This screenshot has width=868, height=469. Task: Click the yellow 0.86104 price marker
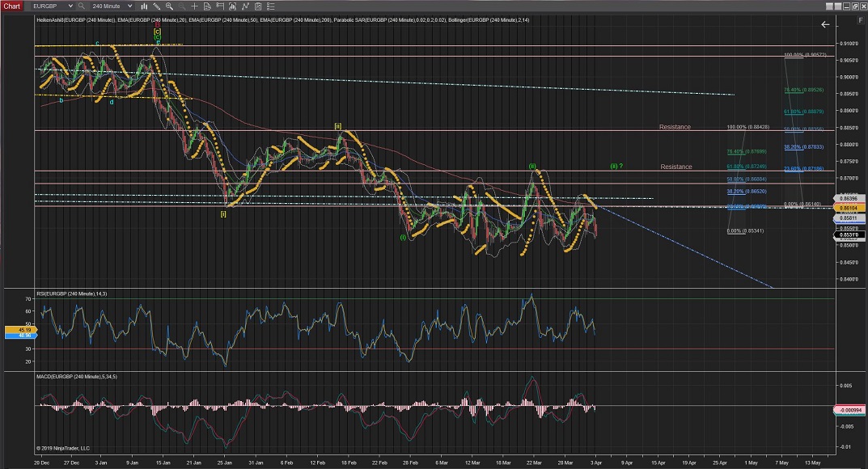pos(849,209)
